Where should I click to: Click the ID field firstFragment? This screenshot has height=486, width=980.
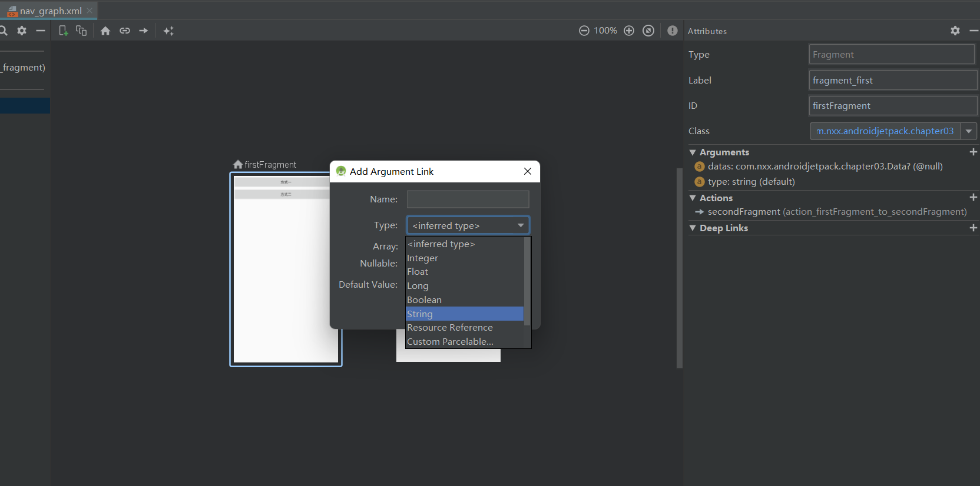click(x=893, y=105)
